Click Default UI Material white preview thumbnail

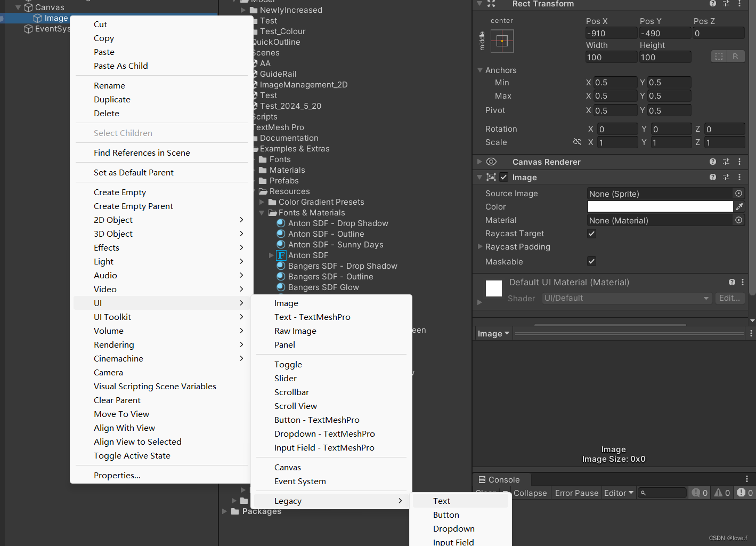click(494, 288)
